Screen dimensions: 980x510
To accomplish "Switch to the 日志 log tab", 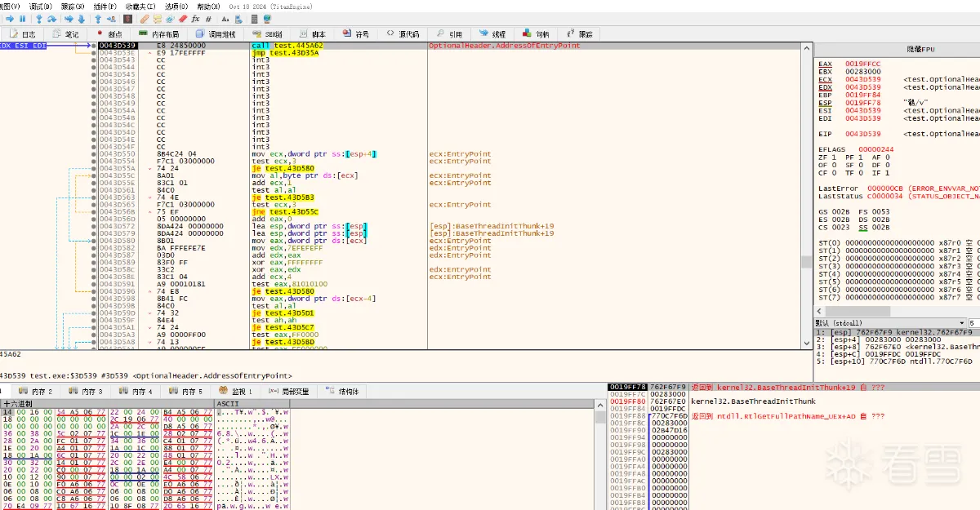I will pyautogui.click(x=22, y=34).
